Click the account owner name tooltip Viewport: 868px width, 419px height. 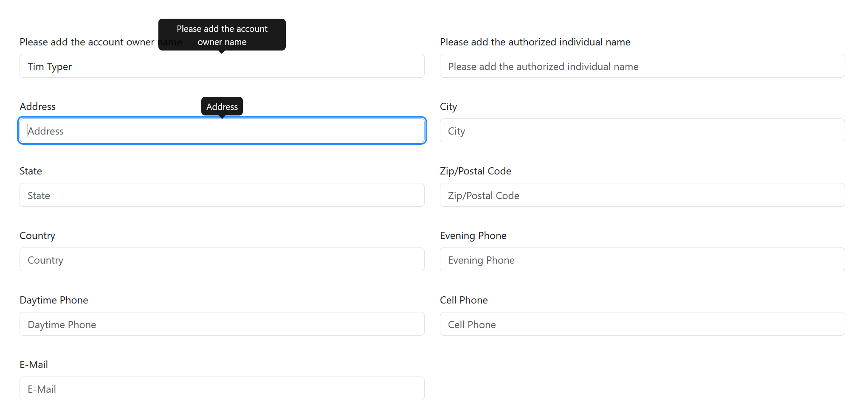click(x=222, y=35)
